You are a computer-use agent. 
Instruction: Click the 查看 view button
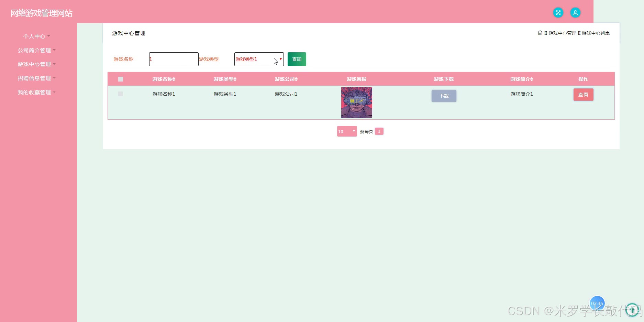coord(584,95)
